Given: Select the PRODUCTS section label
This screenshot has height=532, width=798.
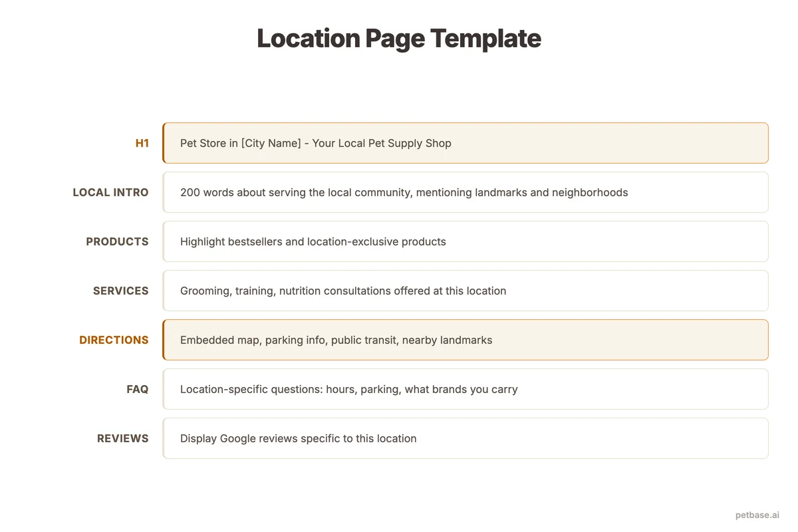Looking at the screenshot, I should pos(117,241).
